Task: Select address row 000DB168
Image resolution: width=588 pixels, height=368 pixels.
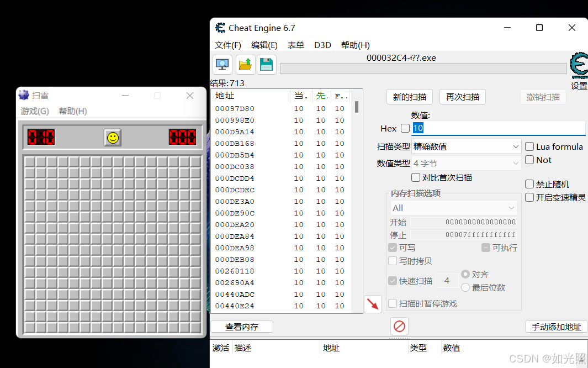Action: pyautogui.click(x=282, y=143)
